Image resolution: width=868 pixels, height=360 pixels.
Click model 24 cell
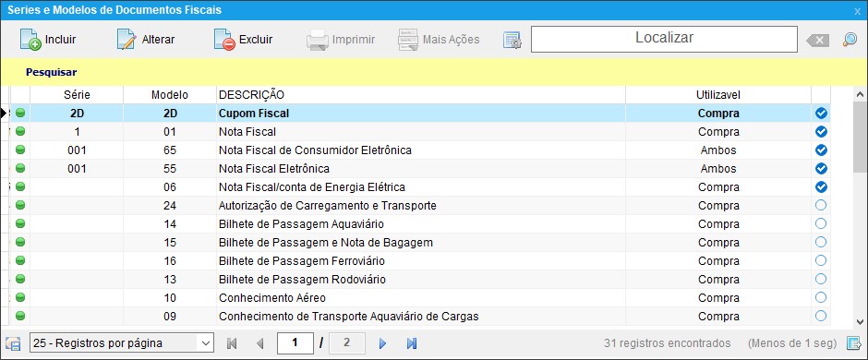coord(170,205)
